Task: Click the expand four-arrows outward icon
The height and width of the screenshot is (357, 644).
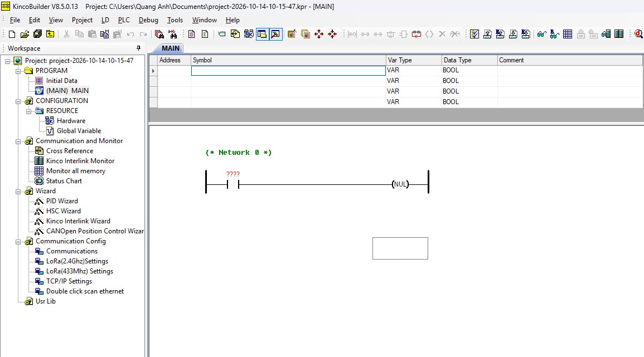Action: [x=319, y=34]
